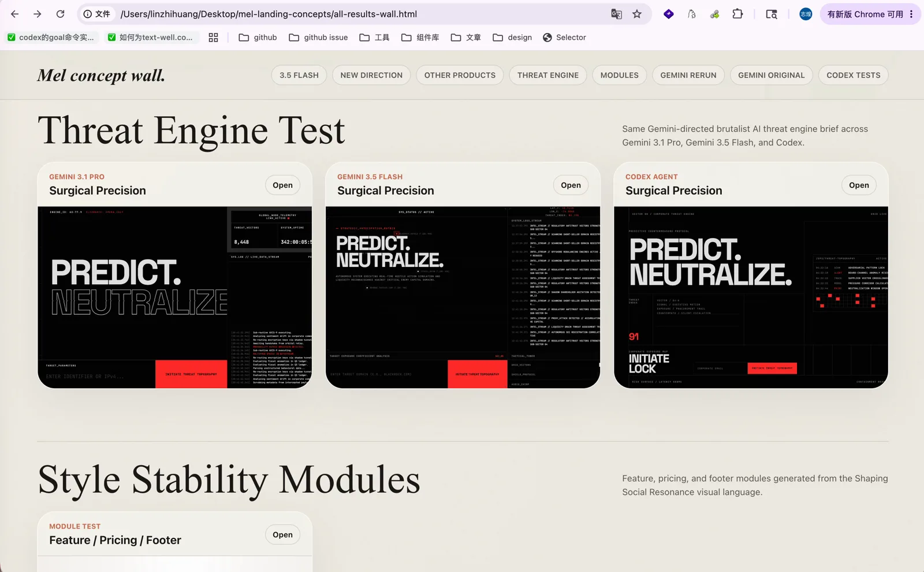The image size is (924, 572).
Task: Click the 'Threat Engine Test' heading
Action: click(x=191, y=131)
